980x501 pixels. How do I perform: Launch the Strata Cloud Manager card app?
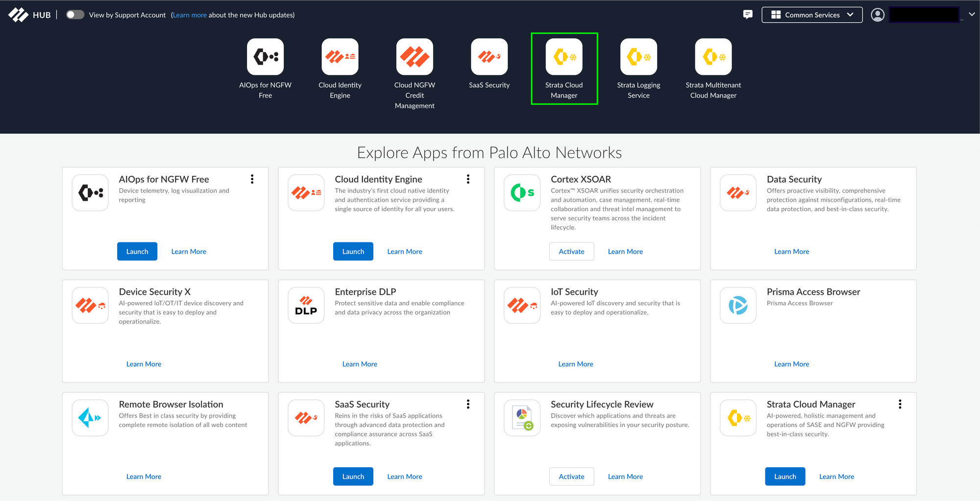pos(785,477)
